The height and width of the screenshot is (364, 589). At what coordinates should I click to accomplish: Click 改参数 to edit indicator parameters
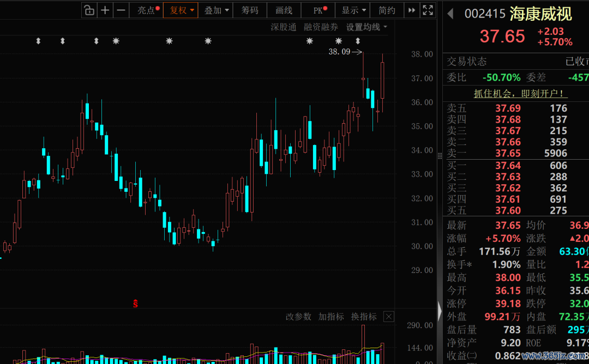[x=299, y=317]
